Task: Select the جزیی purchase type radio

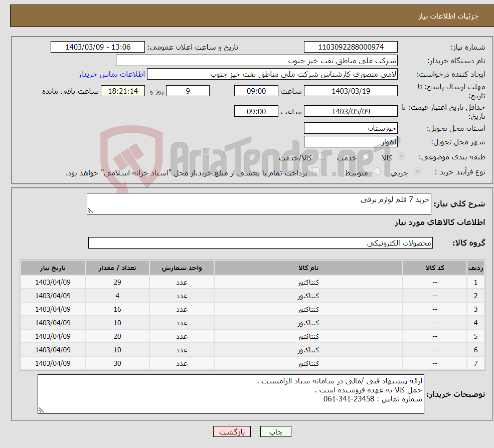Action: (x=417, y=171)
